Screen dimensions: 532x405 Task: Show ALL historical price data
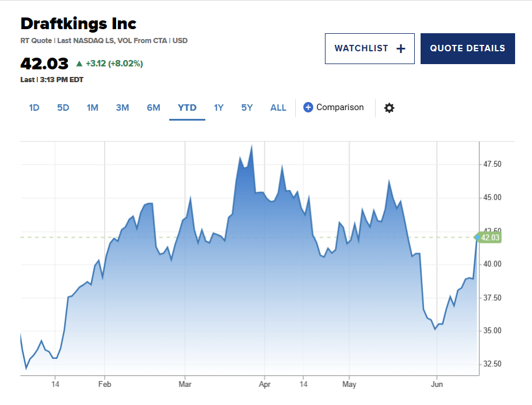coord(278,108)
